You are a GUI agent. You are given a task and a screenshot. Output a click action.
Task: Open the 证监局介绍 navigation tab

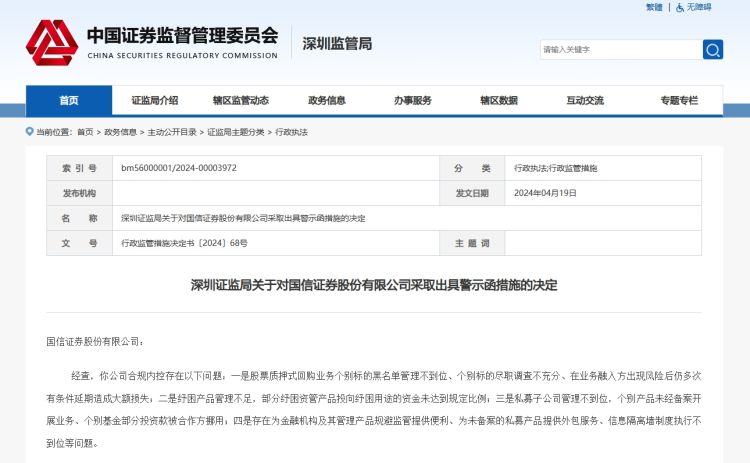[155, 100]
